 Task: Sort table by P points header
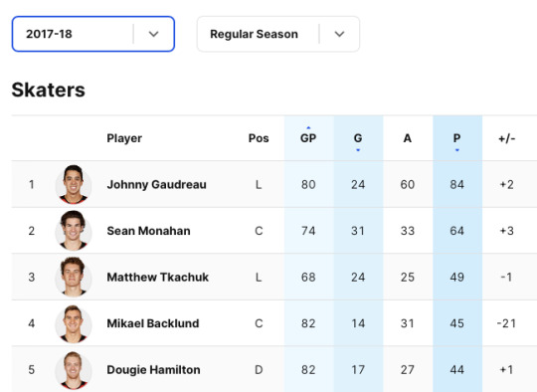(456, 138)
